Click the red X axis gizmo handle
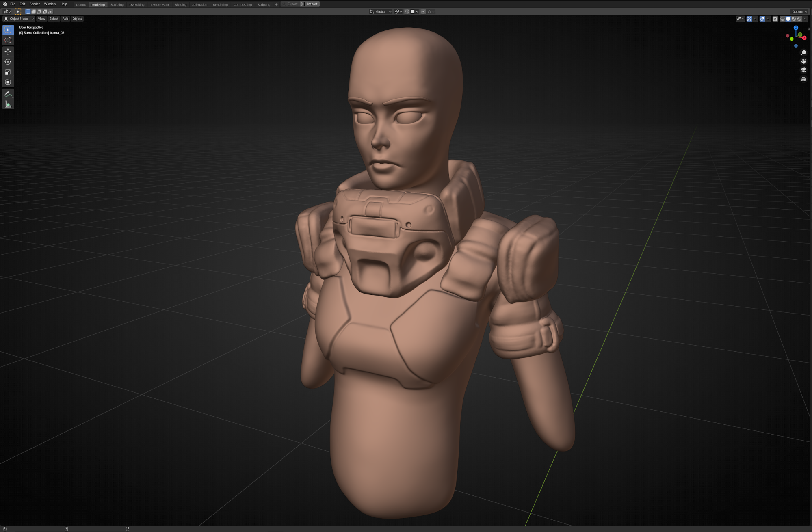Image resolution: width=812 pixels, height=532 pixels. 804,38
